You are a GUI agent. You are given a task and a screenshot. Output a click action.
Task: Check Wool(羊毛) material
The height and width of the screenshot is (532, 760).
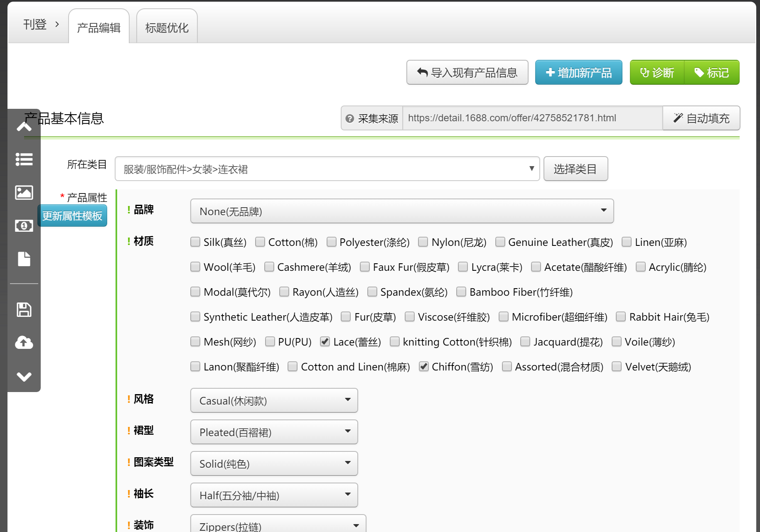pos(195,267)
